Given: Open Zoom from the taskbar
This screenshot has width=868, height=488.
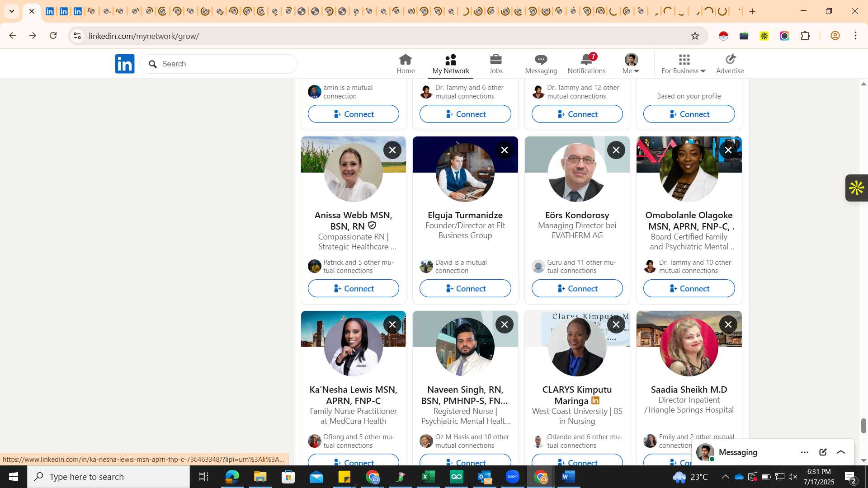Looking at the screenshot, I should tap(513, 477).
